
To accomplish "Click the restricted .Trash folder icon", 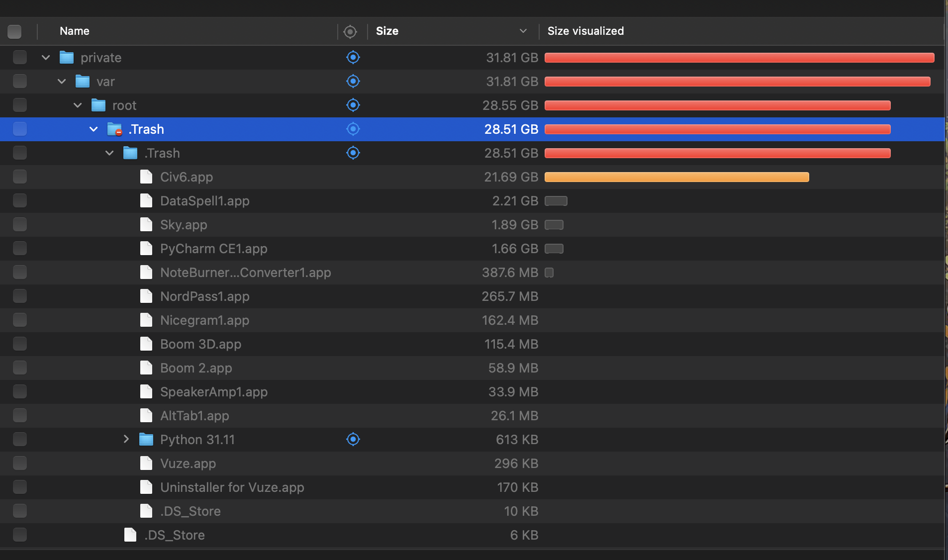I will click(115, 129).
